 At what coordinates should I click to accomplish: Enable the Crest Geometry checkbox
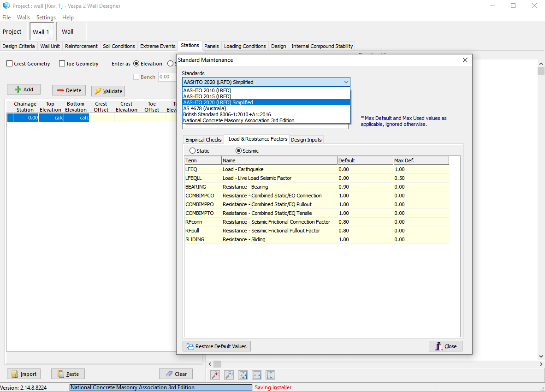click(10, 64)
